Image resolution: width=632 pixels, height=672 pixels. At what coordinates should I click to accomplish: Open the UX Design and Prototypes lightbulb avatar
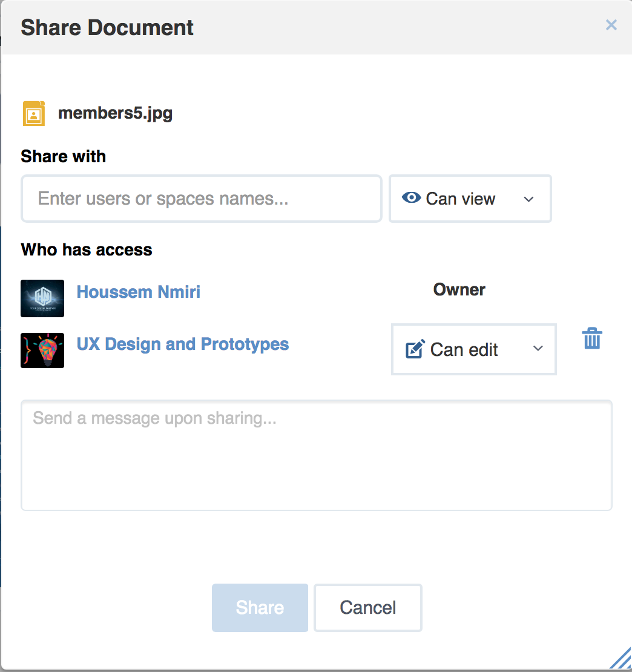click(42, 350)
